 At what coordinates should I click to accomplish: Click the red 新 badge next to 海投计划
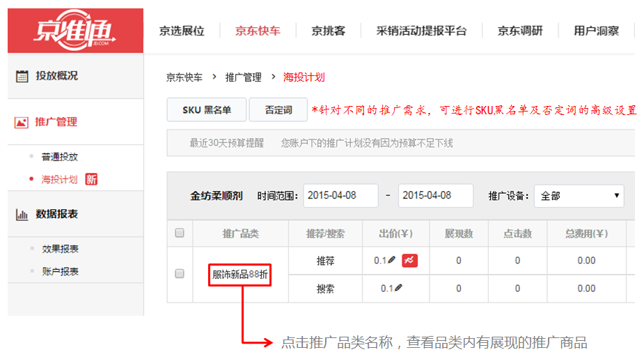(91, 179)
